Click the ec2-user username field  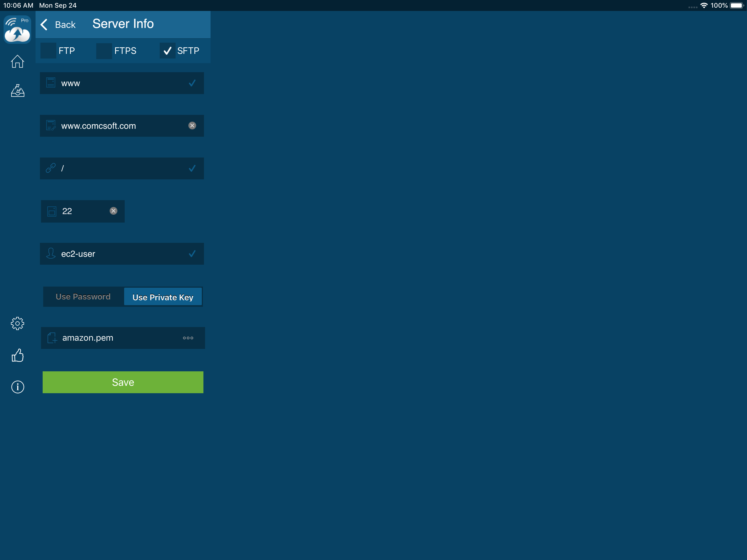122,254
